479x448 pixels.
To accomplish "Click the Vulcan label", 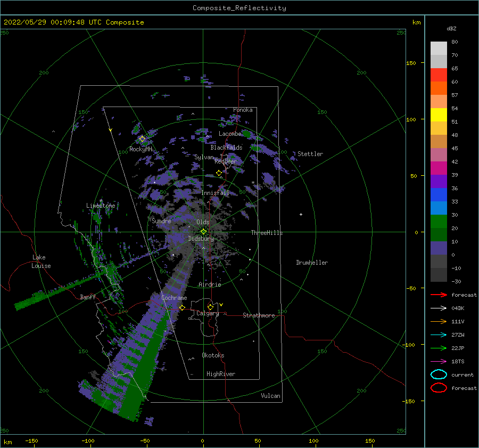I will 271,396.
